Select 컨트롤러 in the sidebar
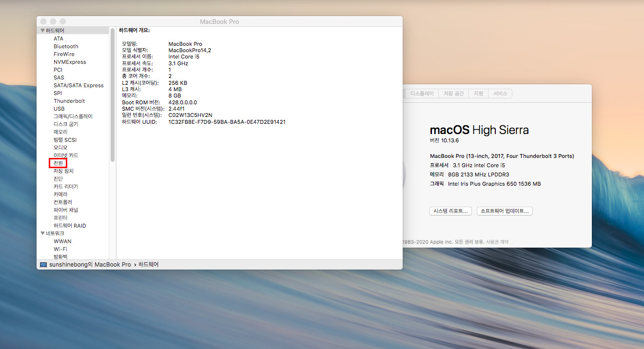The image size is (644, 349). click(63, 202)
